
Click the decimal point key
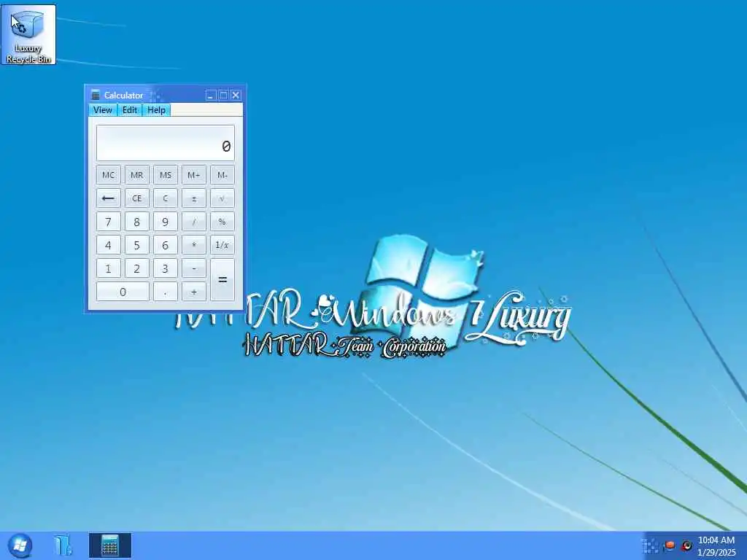click(166, 292)
